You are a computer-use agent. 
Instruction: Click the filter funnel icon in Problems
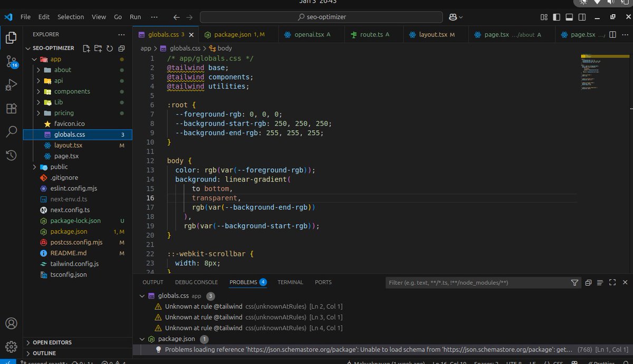point(574,283)
